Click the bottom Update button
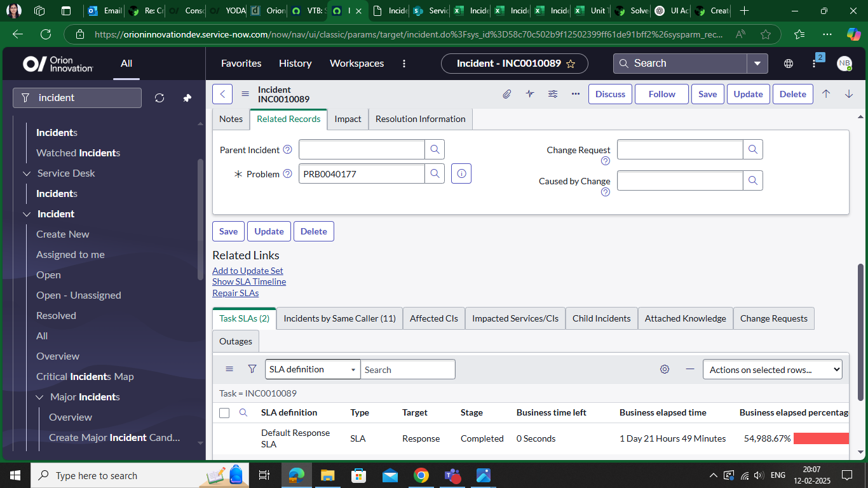 269,231
